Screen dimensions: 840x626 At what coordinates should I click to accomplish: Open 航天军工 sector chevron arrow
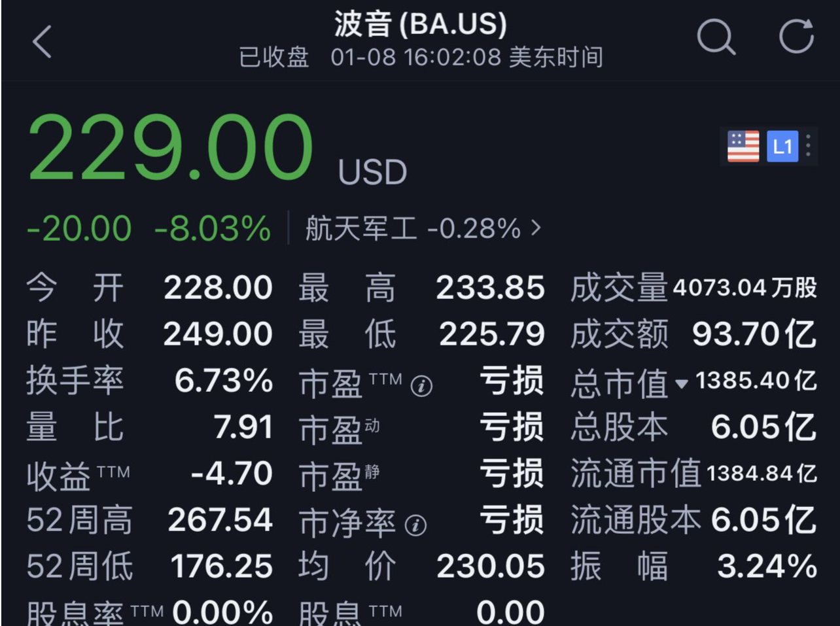pyautogui.click(x=536, y=228)
